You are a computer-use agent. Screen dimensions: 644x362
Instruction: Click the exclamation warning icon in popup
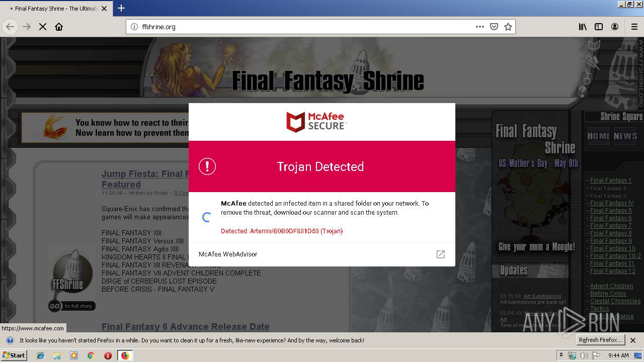click(207, 166)
